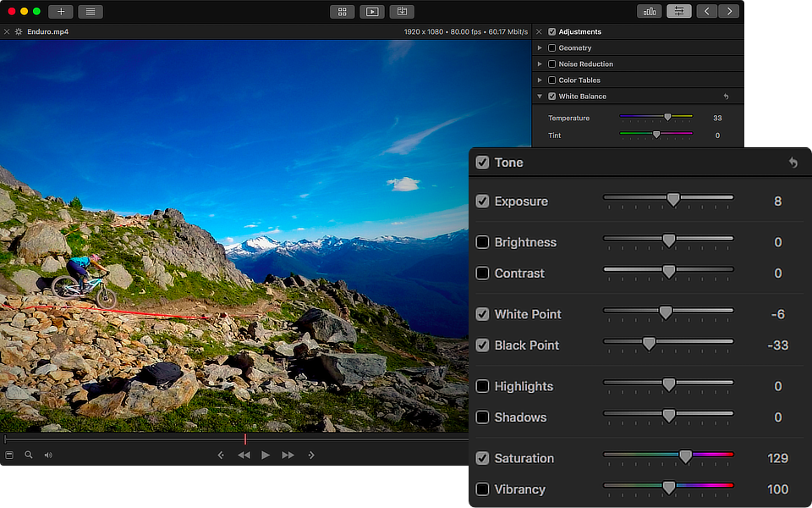The height and width of the screenshot is (508, 812).
Task: Enable the Brightness checkbox
Action: [482, 242]
